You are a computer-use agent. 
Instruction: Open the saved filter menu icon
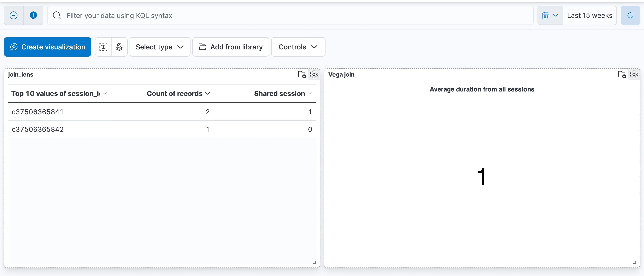point(14,16)
